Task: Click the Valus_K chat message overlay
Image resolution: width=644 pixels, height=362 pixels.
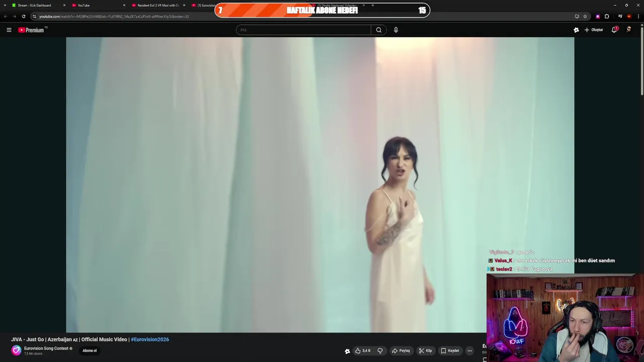Action: pyautogui.click(x=551, y=260)
